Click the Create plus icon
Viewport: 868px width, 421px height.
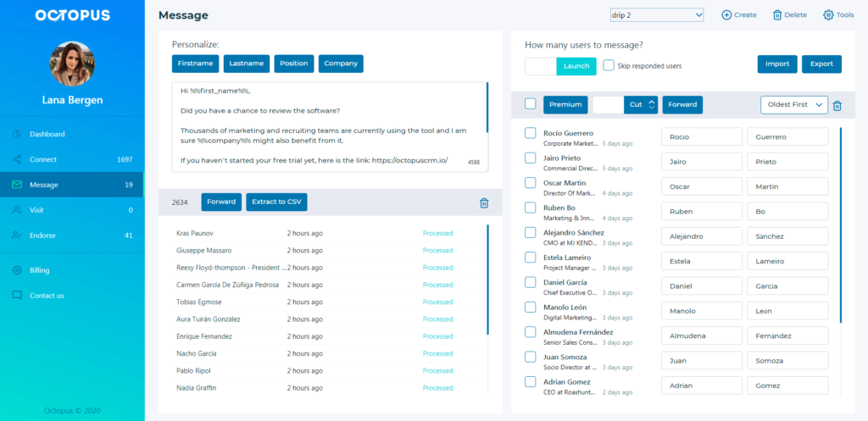[x=726, y=15]
